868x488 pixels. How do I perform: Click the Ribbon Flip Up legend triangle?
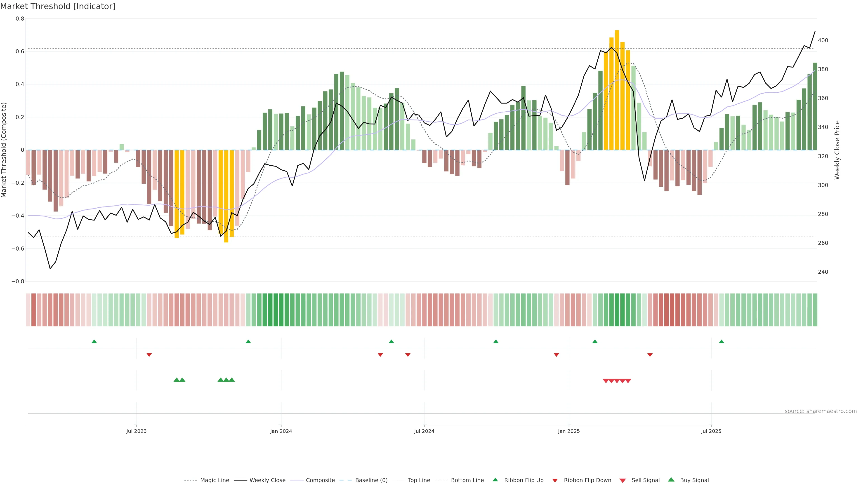[495, 480]
